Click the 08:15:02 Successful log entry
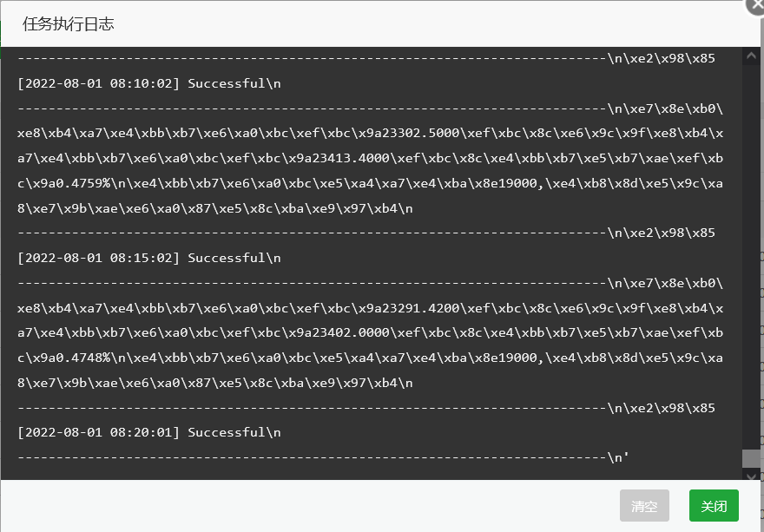The width and height of the screenshot is (764, 532). point(149,258)
